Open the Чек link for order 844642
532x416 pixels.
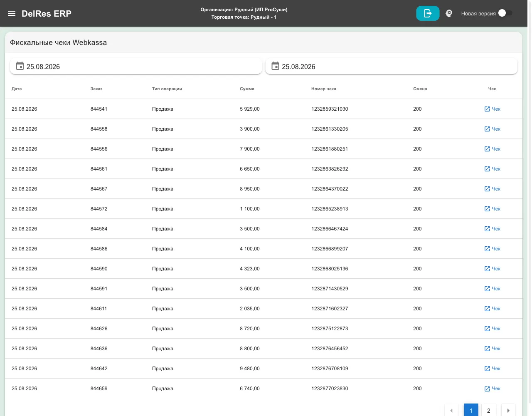[x=493, y=369]
